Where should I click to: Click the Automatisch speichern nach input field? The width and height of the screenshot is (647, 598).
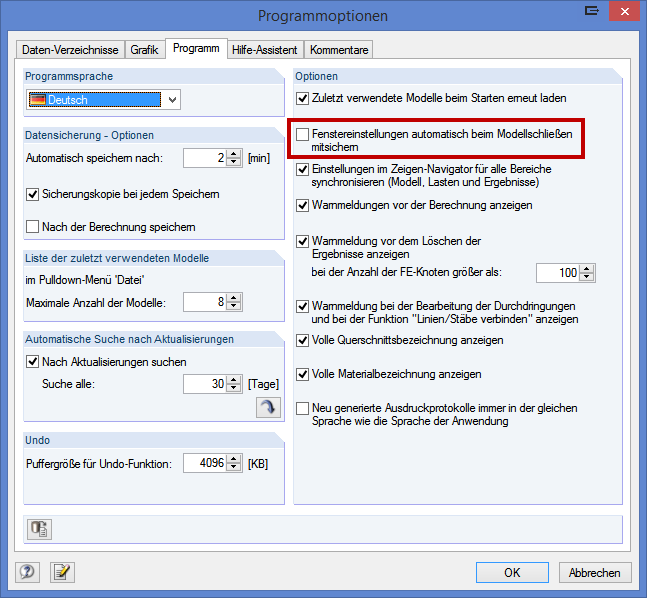[x=205, y=158]
